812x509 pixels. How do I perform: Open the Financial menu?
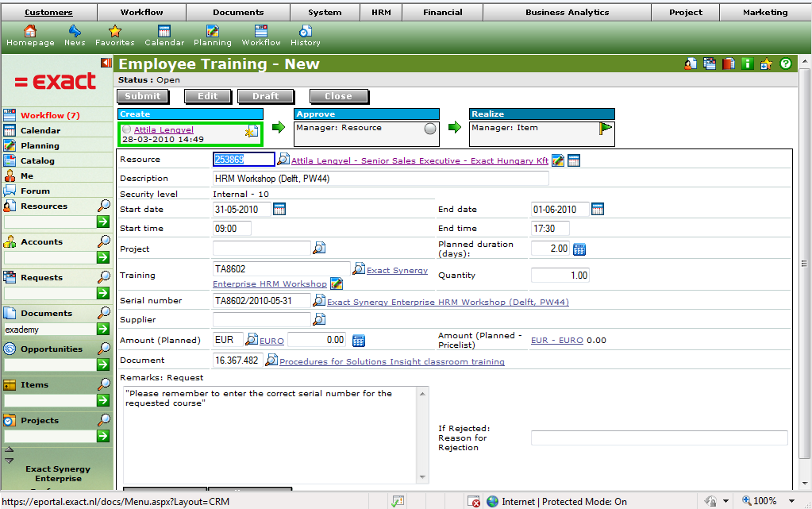(x=443, y=13)
